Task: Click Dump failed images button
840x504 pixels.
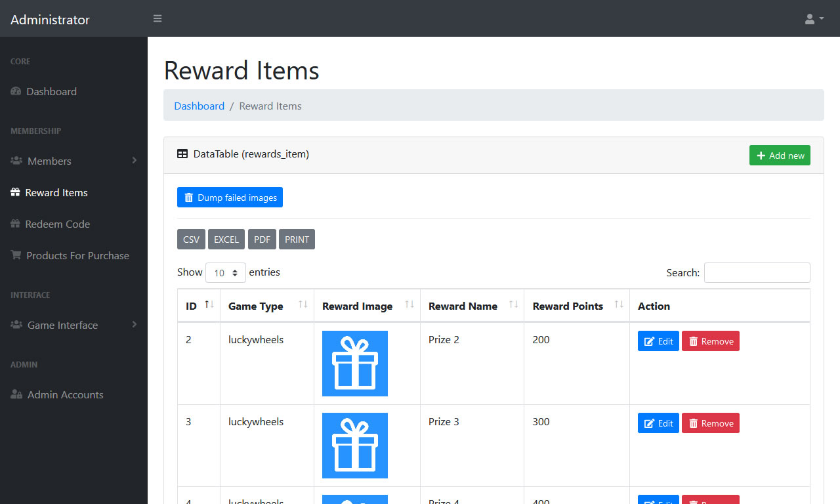Action: pos(230,197)
